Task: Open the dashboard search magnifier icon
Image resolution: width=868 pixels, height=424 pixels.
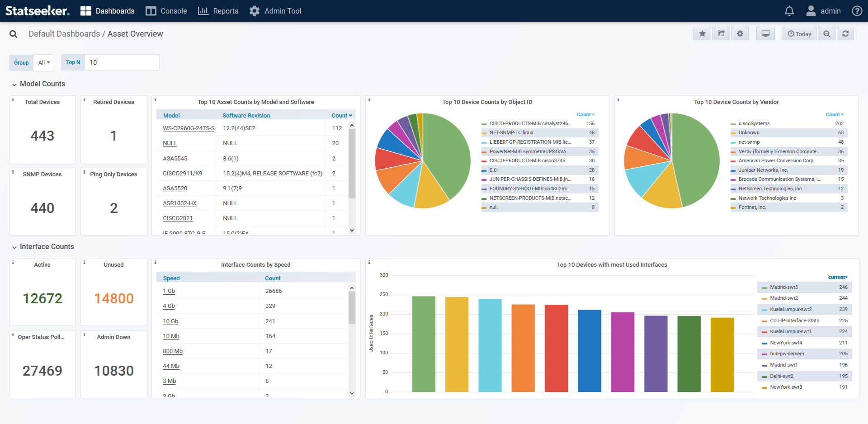Action: coord(14,34)
